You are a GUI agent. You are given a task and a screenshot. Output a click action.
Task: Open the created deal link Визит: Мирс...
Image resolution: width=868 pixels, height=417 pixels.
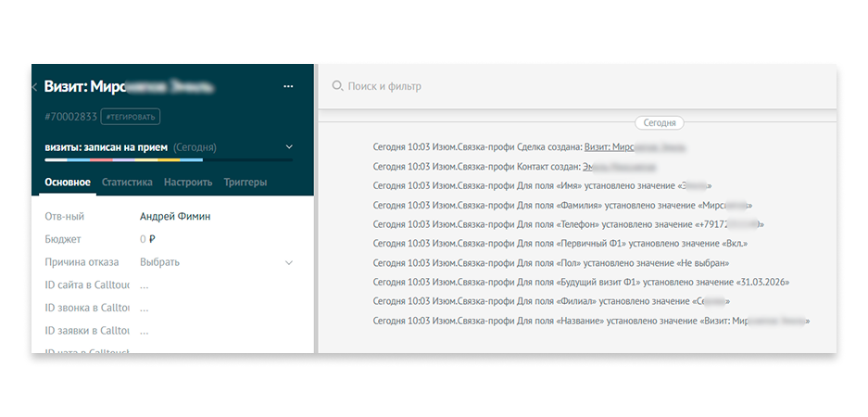tap(635, 148)
